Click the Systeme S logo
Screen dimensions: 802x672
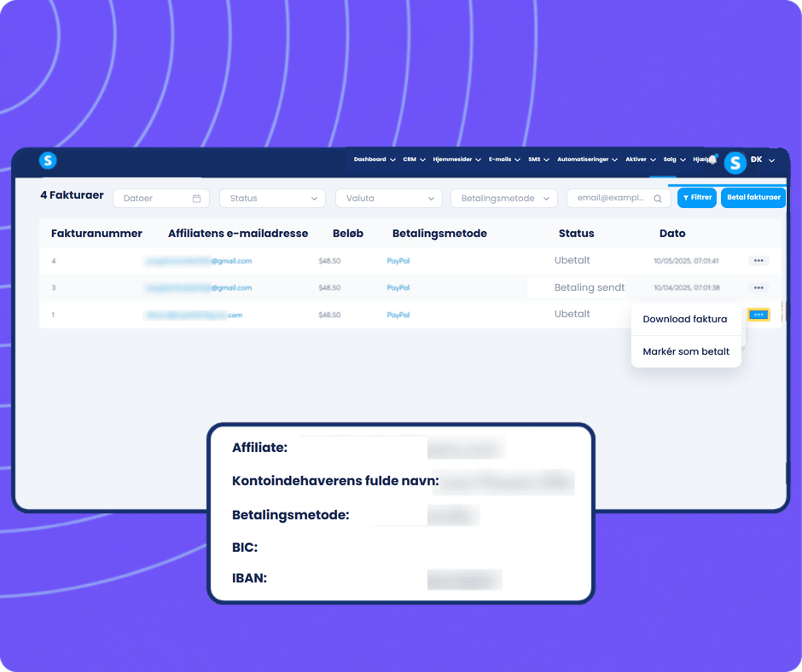point(48,160)
